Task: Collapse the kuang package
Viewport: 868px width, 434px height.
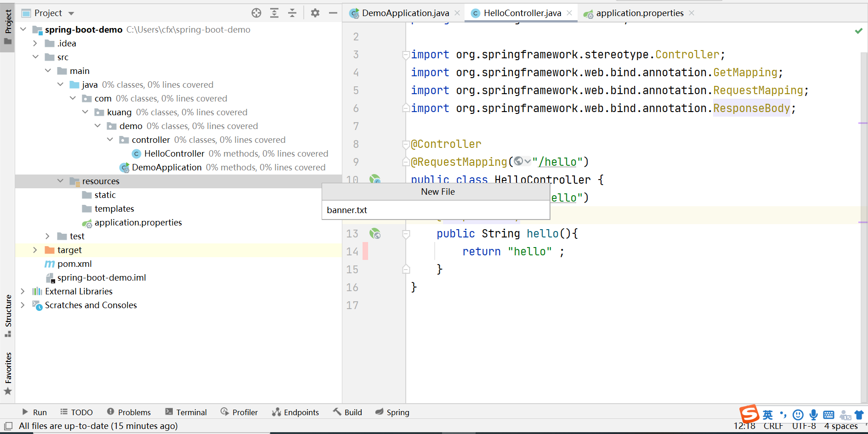Action: [85, 112]
